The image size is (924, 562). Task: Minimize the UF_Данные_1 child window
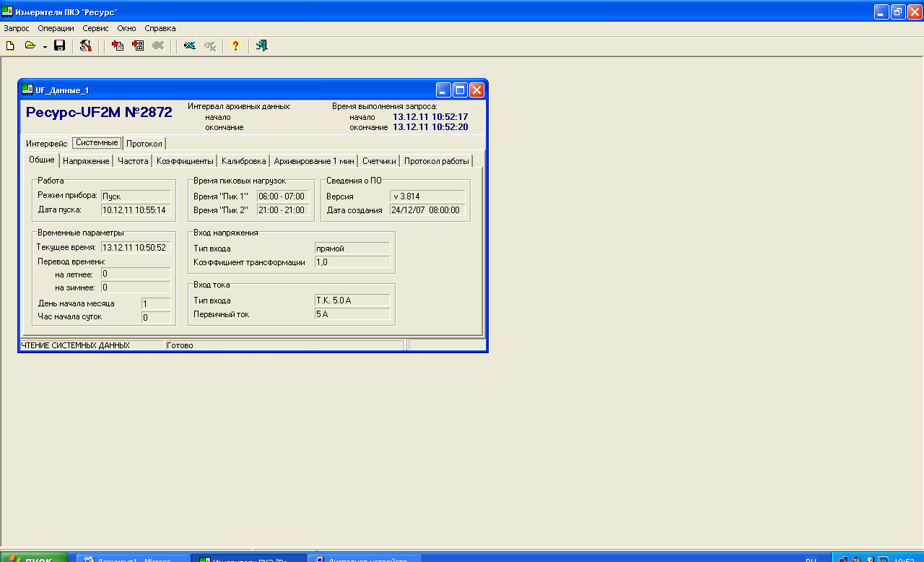point(443,90)
